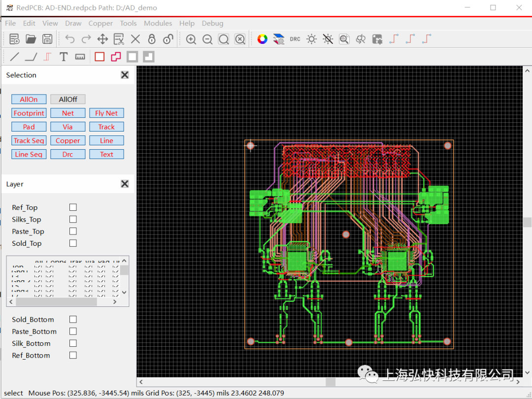The height and width of the screenshot is (399, 532).
Task: Open the Draw menu
Action: [x=73, y=23]
